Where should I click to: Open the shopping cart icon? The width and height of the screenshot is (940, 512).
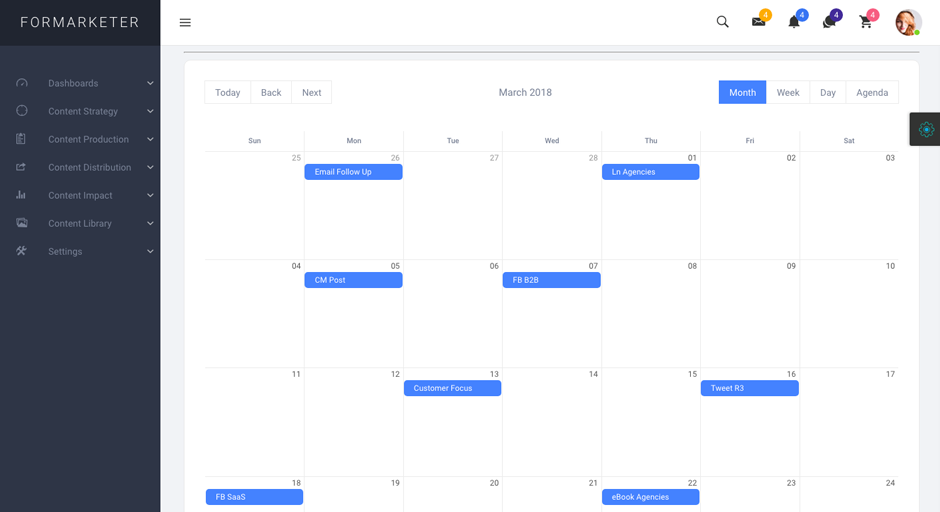click(x=865, y=22)
